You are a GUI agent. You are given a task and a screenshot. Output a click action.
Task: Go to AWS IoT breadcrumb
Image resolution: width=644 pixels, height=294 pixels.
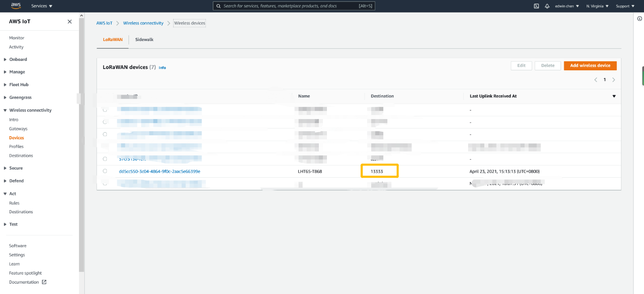click(104, 23)
